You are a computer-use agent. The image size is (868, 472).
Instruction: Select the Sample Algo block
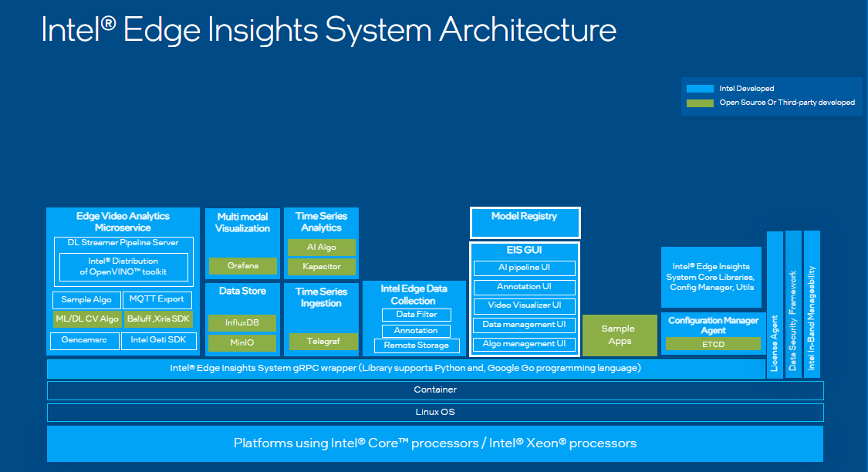pos(86,300)
